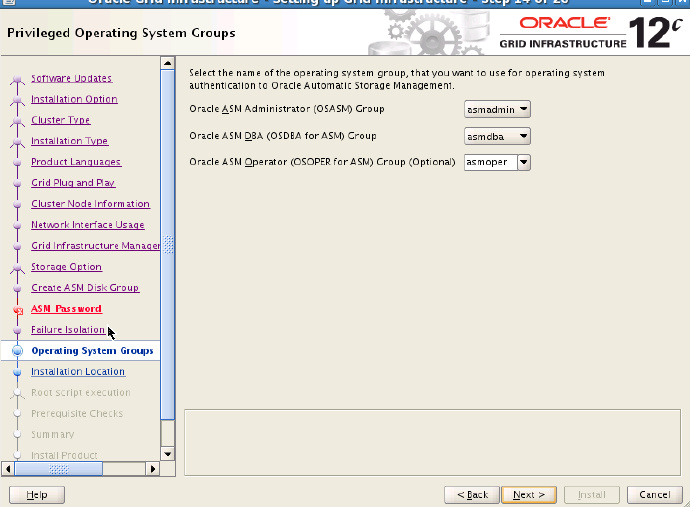The image size is (690, 507).
Task: Open the OSASM Group asmadmin dropdown
Action: pyautogui.click(x=497, y=109)
